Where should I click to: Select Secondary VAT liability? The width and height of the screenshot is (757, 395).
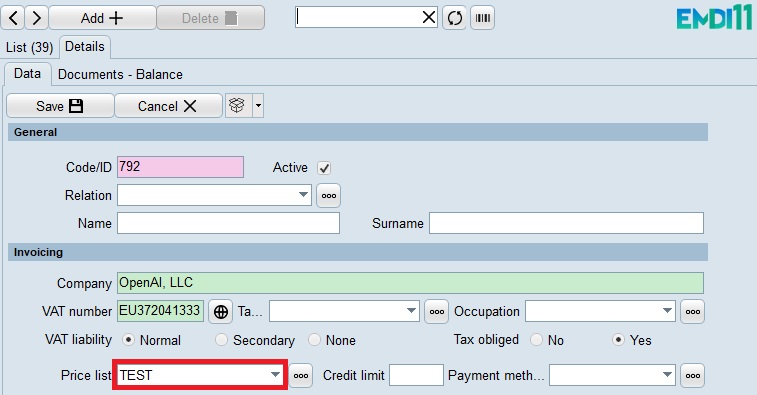(x=221, y=340)
